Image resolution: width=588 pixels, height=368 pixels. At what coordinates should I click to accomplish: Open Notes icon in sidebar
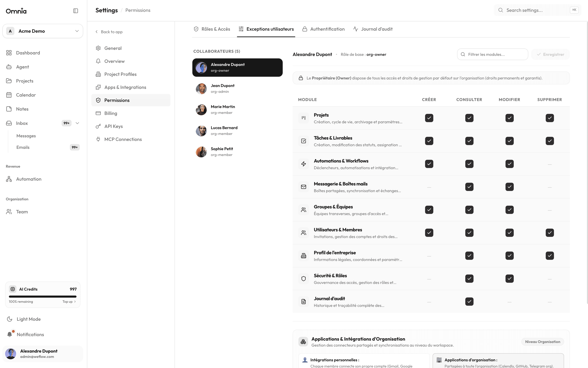[x=9, y=109]
